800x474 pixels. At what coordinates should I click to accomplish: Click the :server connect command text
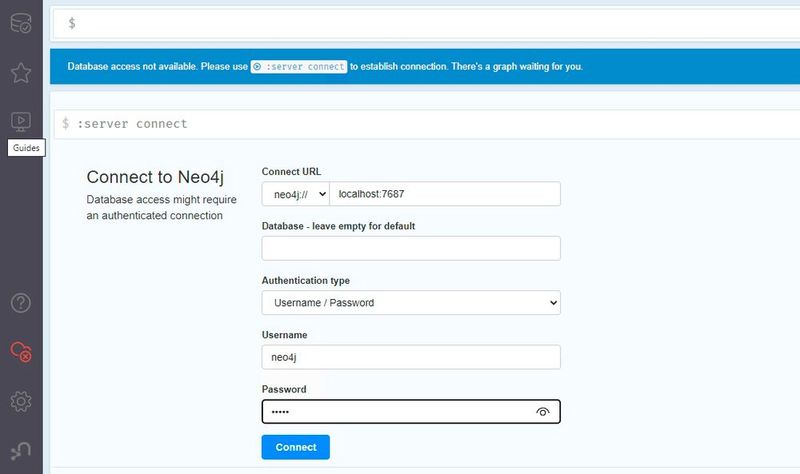point(132,124)
